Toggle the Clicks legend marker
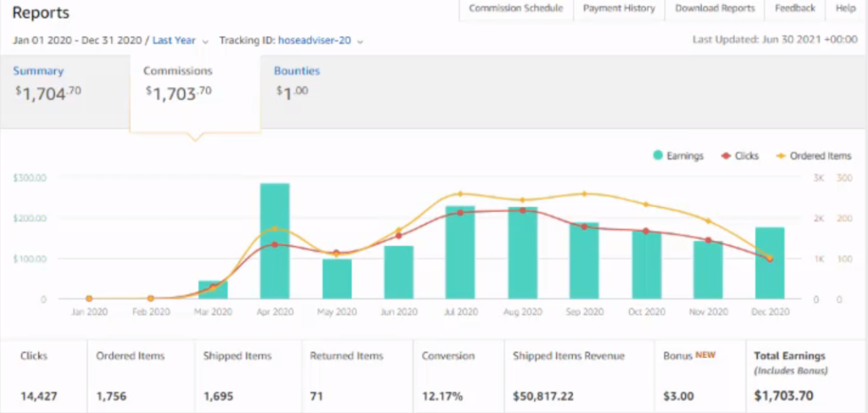 (726, 156)
